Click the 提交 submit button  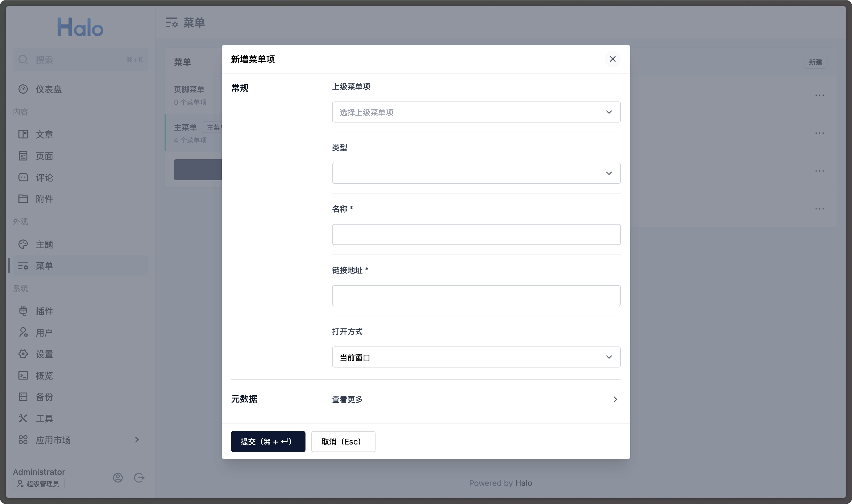point(268,441)
